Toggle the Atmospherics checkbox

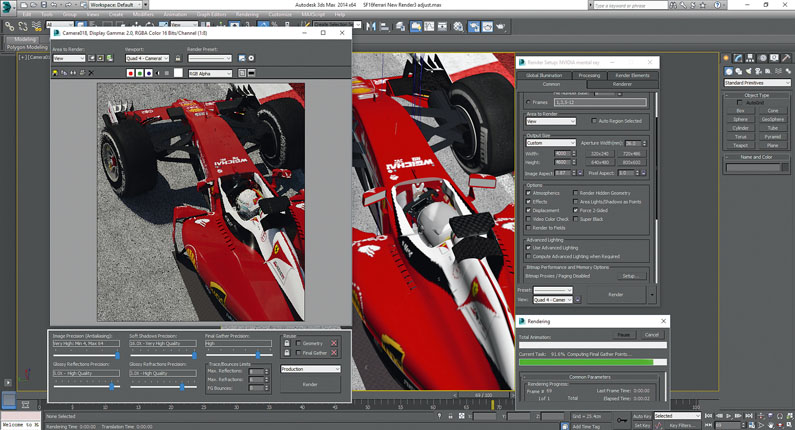point(529,193)
